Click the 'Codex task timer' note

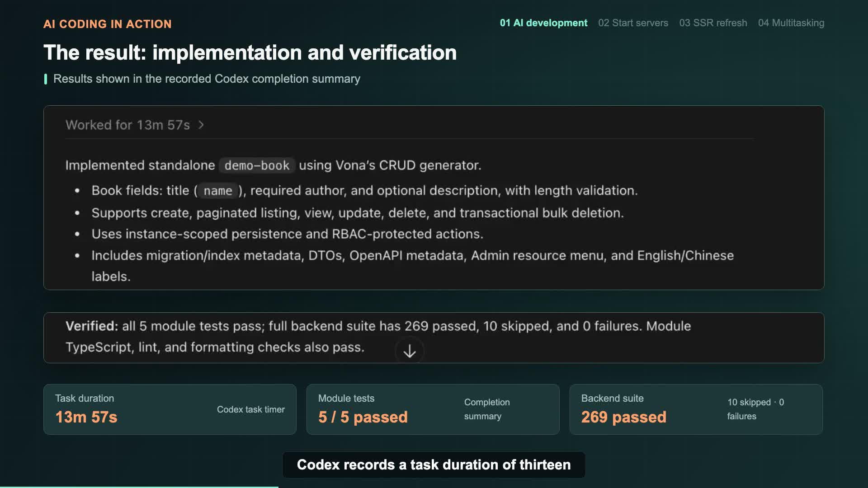tap(251, 409)
